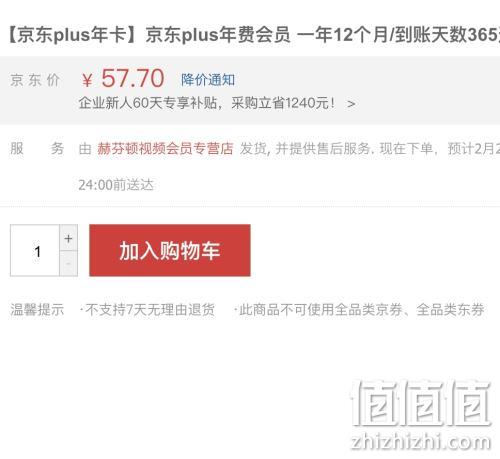The height and width of the screenshot is (459, 500).
Task: Expand the enterprise subsidy arrow chevron
Action: pyautogui.click(x=351, y=104)
